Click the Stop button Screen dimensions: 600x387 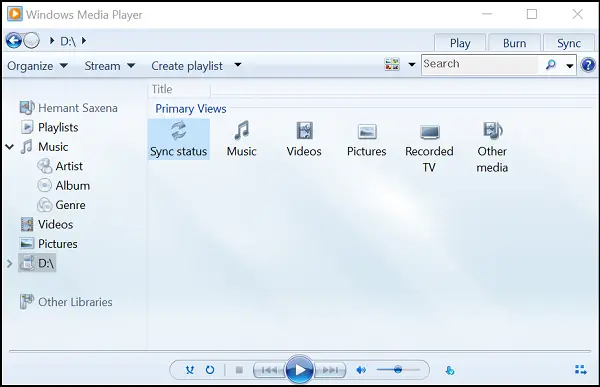[239, 370]
